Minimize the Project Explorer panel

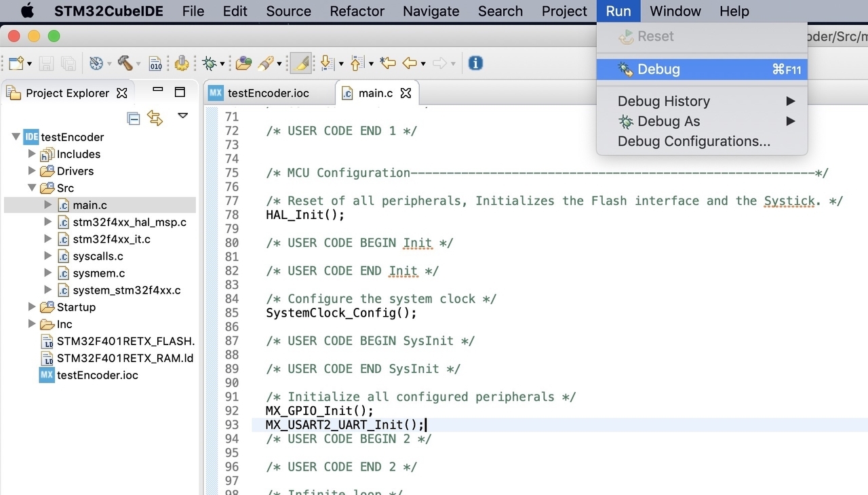(x=158, y=89)
